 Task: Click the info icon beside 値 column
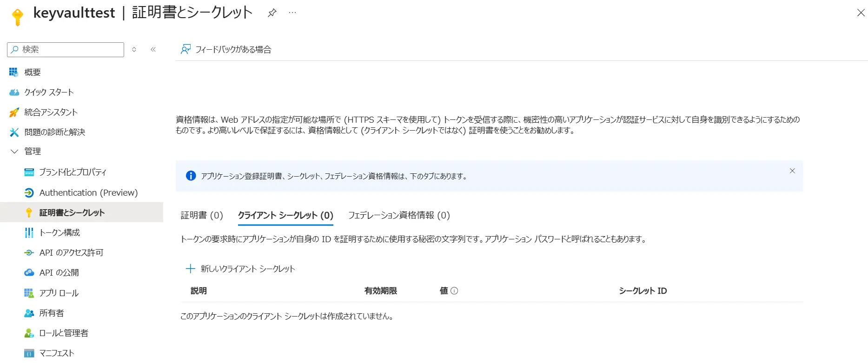454,291
